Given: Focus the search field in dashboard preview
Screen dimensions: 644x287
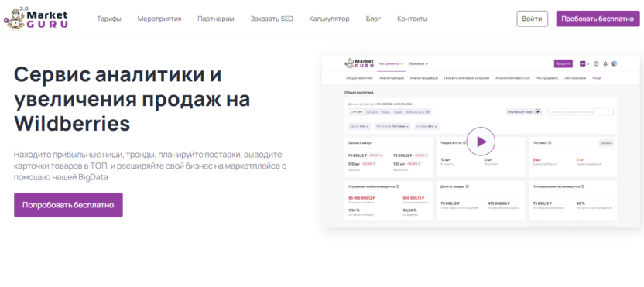Looking at the screenshot, I should pos(580,111).
